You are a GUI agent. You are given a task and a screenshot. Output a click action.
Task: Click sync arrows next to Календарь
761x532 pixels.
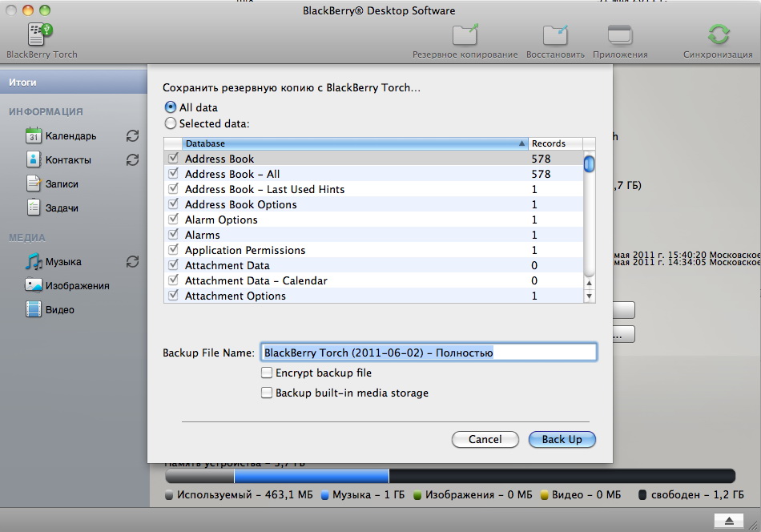[132, 136]
